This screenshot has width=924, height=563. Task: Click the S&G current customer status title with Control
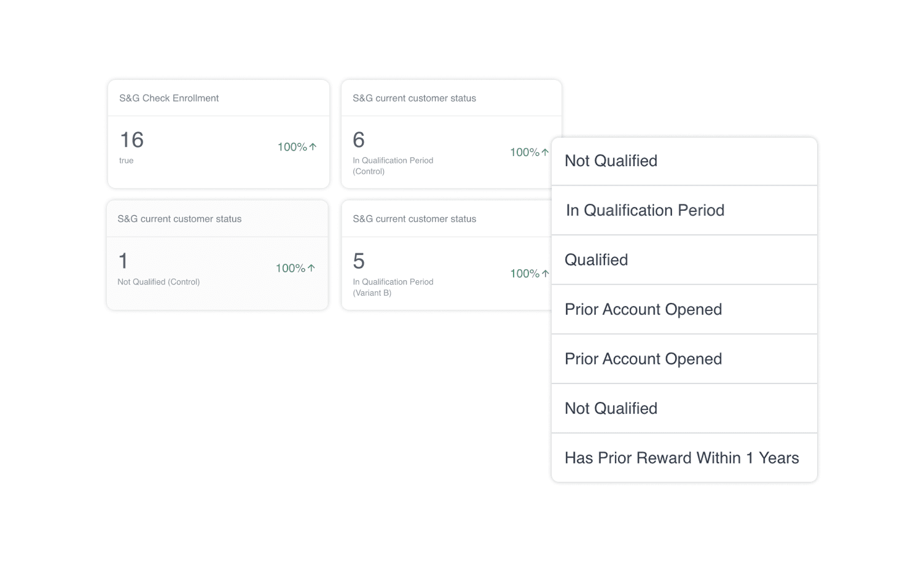coord(413,98)
